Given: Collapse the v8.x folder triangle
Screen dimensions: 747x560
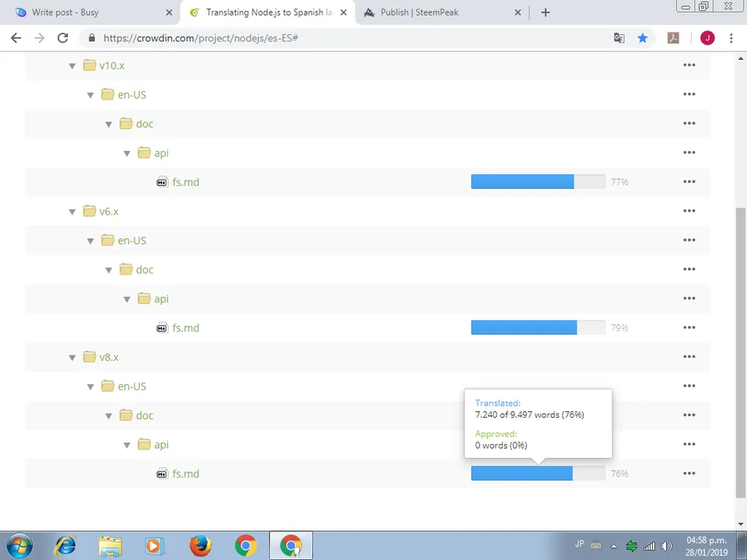Looking at the screenshot, I should click(x=72, y=358).
